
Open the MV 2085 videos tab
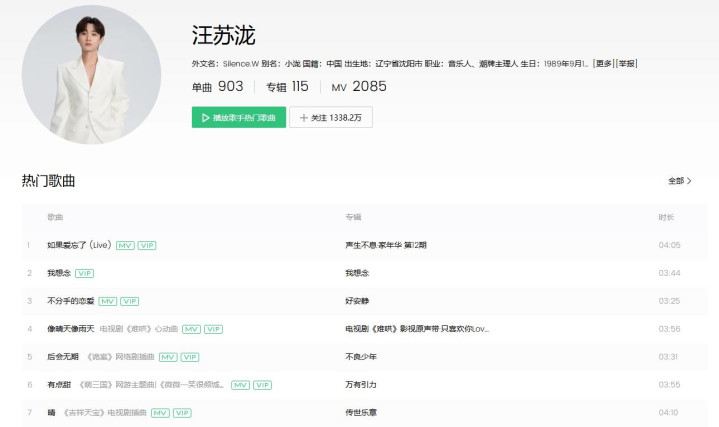click(358, 87)
